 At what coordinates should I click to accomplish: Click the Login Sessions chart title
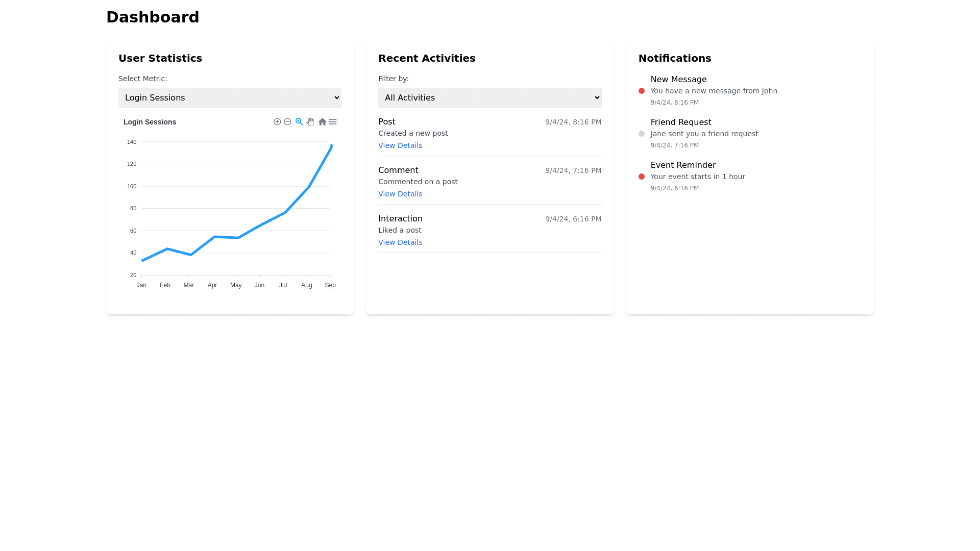pyautogui.click(x=150, y=122)
